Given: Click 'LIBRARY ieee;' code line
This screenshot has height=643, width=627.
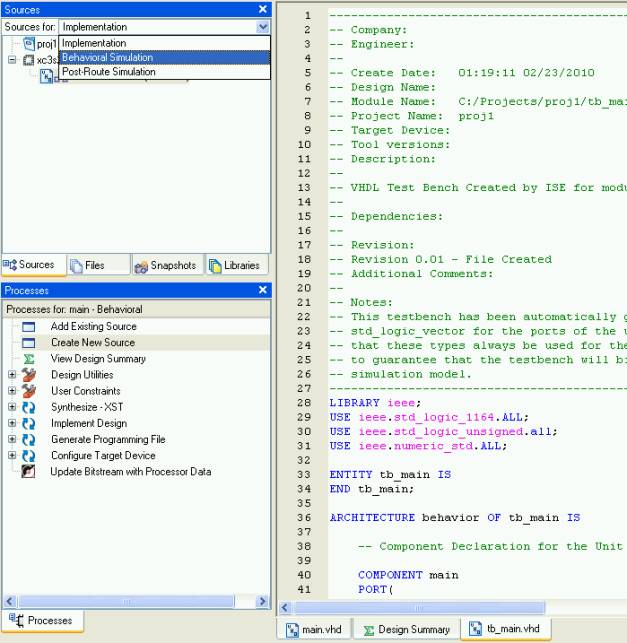Looking at the screenshot, I should pos(375,403).
